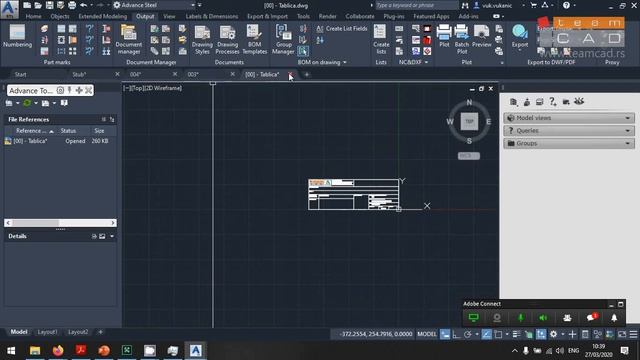Click the Undo arrow
The width and height of the screenshot is (640, 360).
point(83,5)
